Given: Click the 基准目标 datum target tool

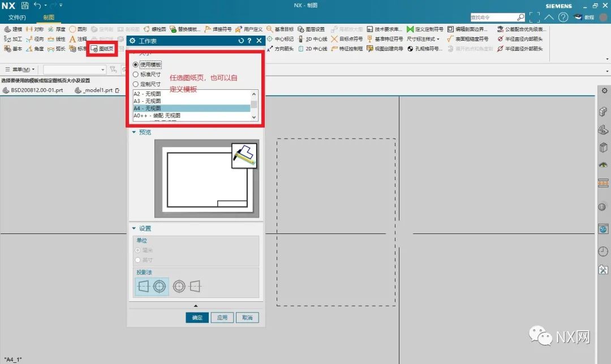Looking at the screenshot, I should point(280,29).
